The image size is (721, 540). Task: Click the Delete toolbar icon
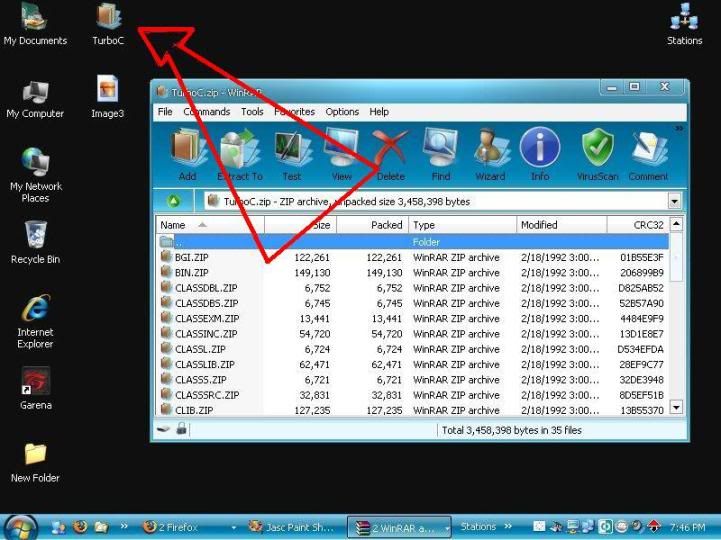pyautogui.click(x=391, y=154)
